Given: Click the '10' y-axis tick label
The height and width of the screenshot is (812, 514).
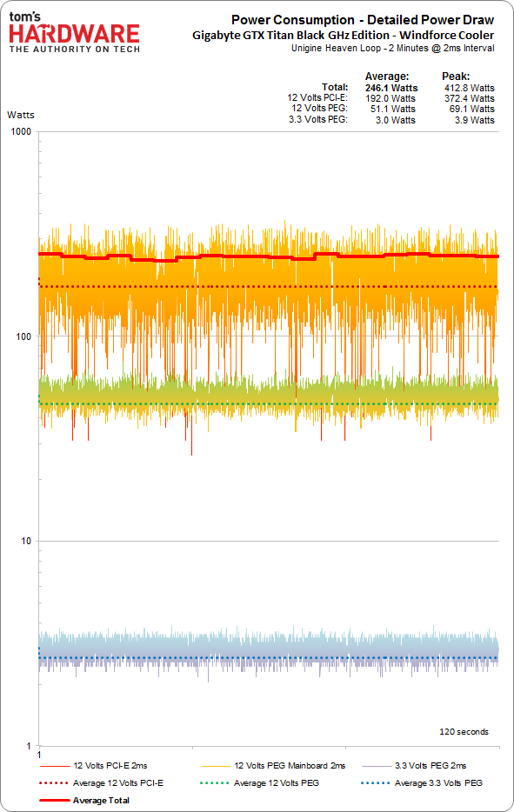Looking at the screenshot, I should click(26, 541).
